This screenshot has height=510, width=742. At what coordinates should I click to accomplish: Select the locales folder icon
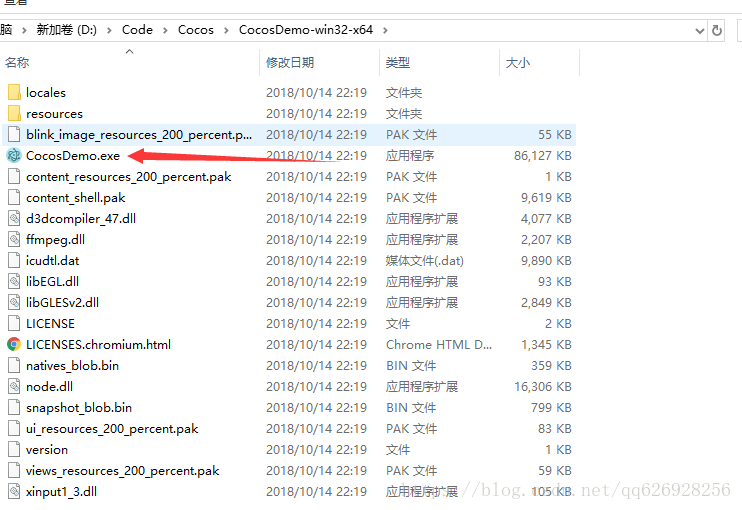point(14,92)
